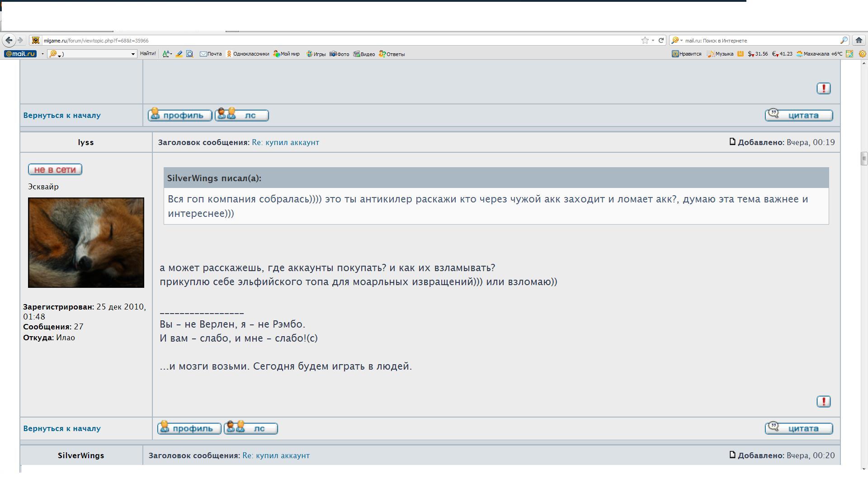Open lyss's profile with профиль button
This screenshot has height=488, width=868.
[189, 428]
